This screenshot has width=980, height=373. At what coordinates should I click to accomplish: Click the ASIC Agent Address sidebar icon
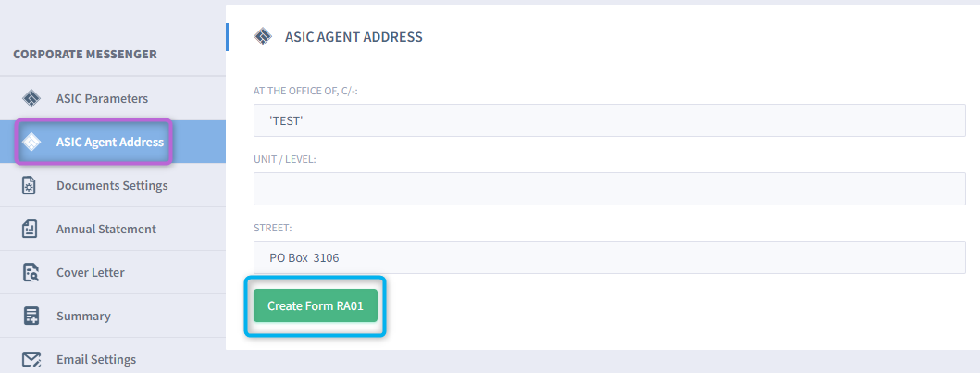click(31, 142)
